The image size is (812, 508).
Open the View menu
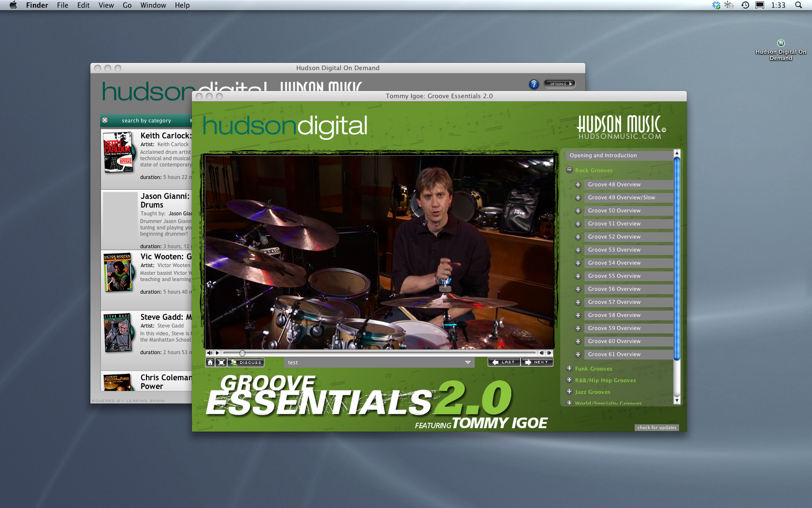(106, 5)
